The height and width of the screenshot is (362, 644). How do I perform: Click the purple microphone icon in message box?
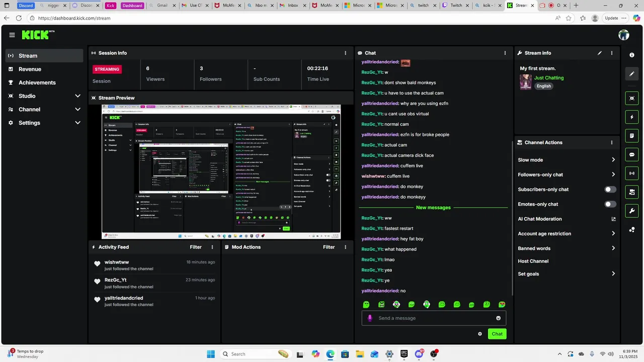point(370,318)
